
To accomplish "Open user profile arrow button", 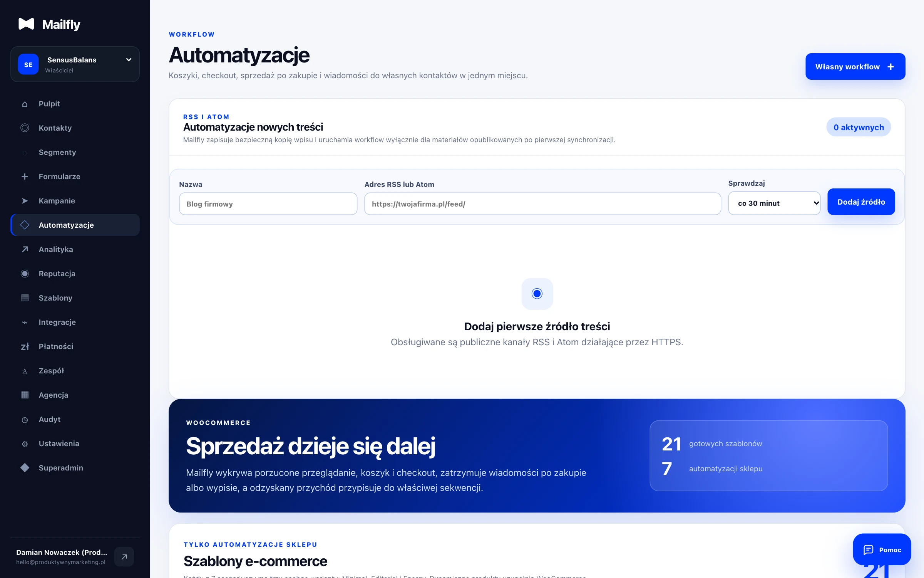I will coord(124,556).
